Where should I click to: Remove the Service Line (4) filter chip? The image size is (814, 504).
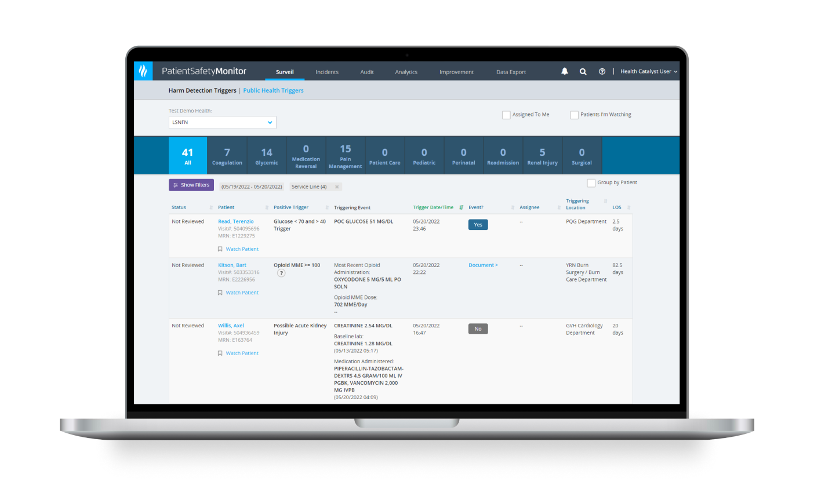click(337, 187)
